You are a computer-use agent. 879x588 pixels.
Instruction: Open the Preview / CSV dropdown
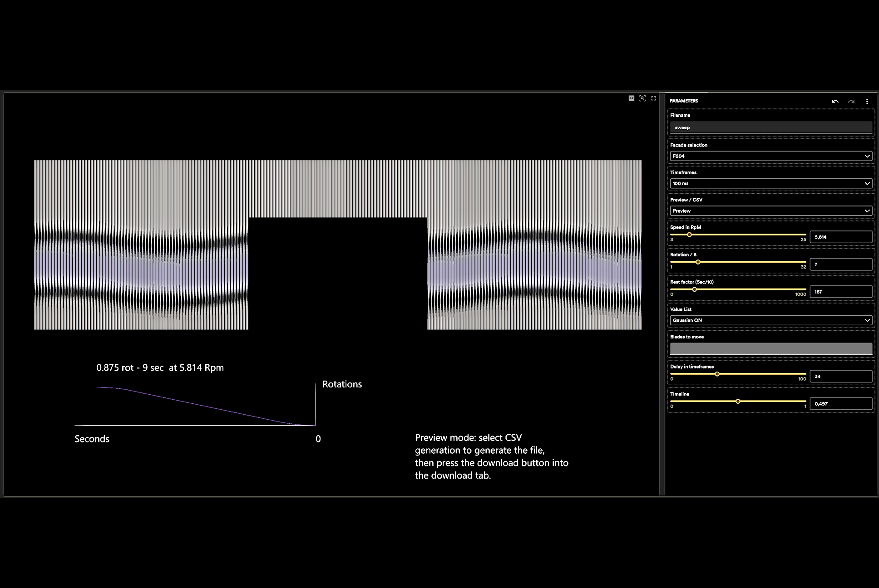[x=770, y=211]
